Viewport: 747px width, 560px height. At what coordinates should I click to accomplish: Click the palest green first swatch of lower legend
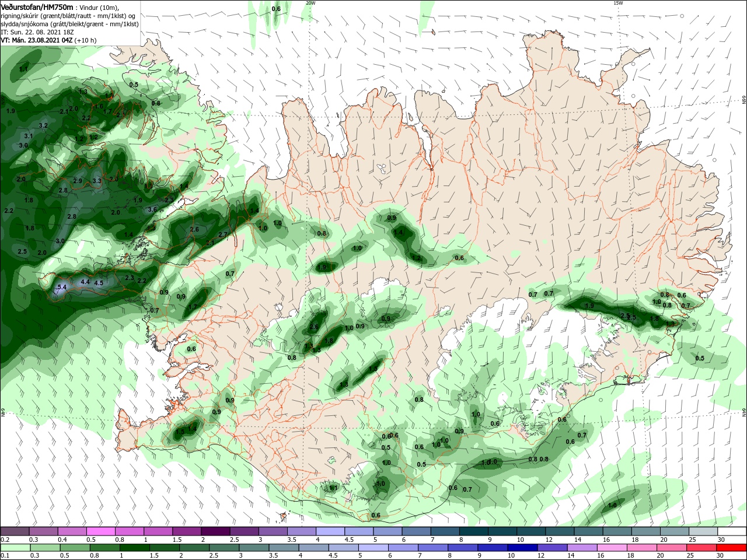15,548
